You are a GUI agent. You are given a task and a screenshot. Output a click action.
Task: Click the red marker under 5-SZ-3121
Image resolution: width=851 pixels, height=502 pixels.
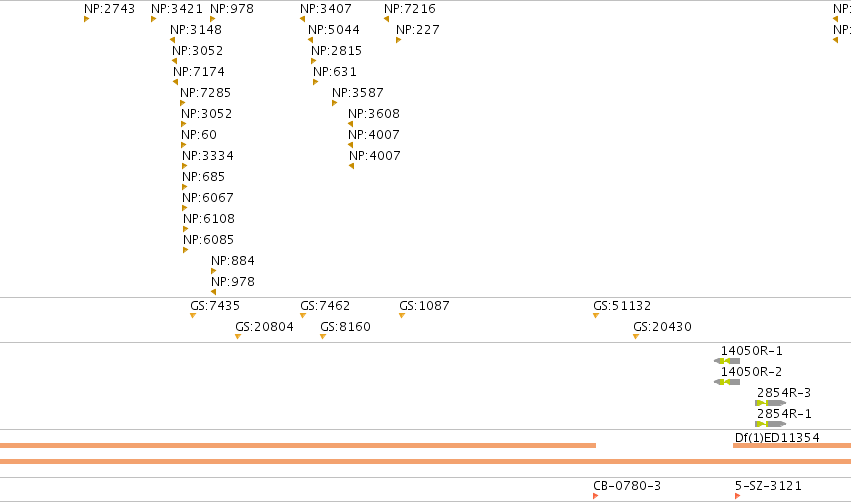[738, 496]
